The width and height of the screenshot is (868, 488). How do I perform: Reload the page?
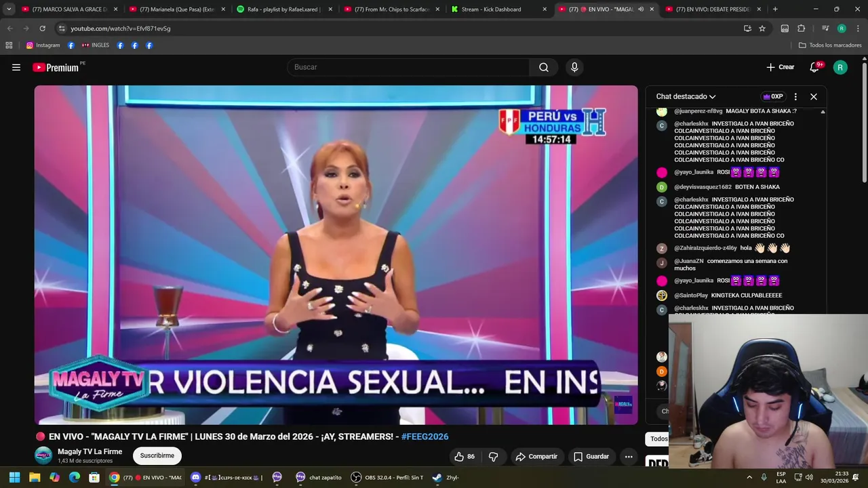(42, 28)
